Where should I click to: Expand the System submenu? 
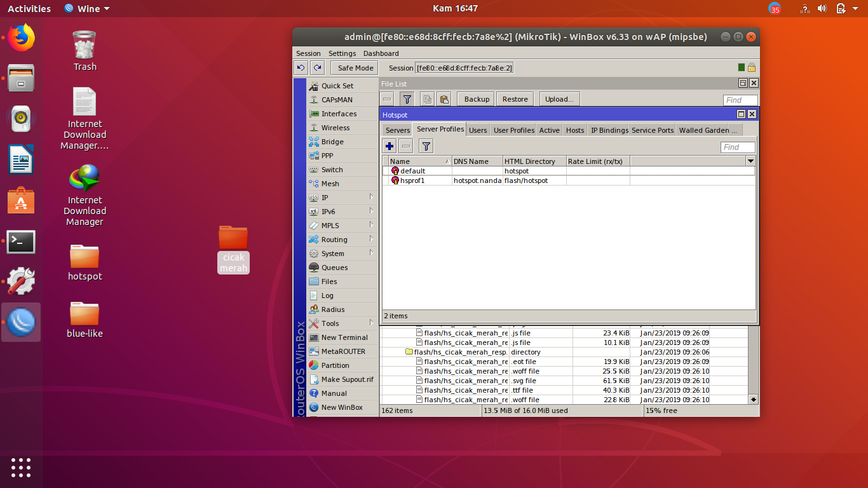[342, 254]
